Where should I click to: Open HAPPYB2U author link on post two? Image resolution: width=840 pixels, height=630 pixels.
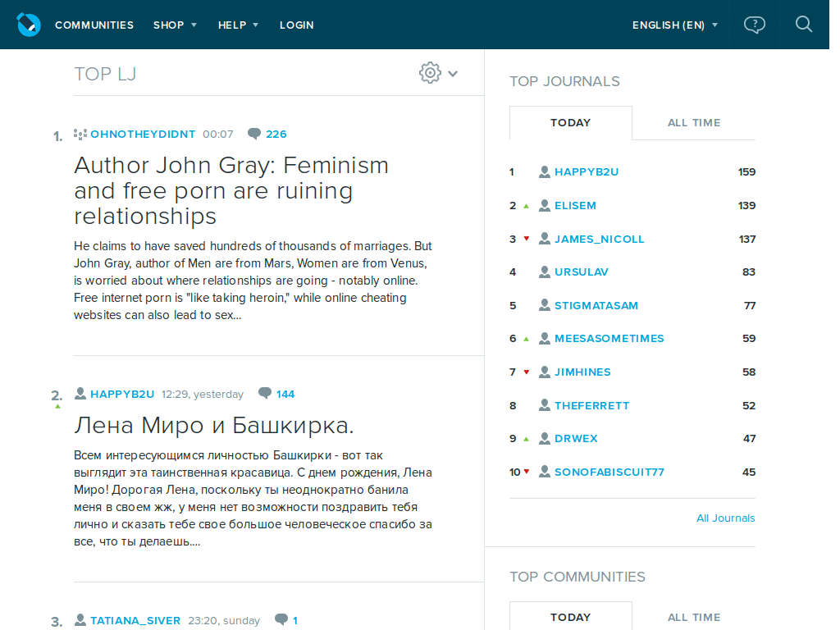[122, 395]
